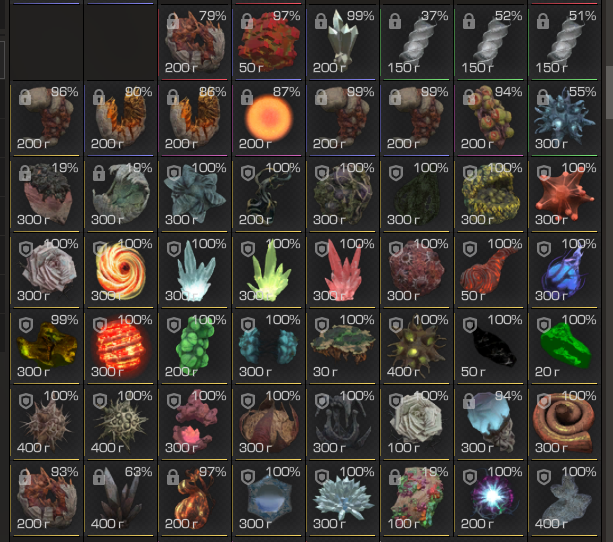Pick the green crystal shard artifact
This screenshot has width=613, height=542.
click(269, 271)
